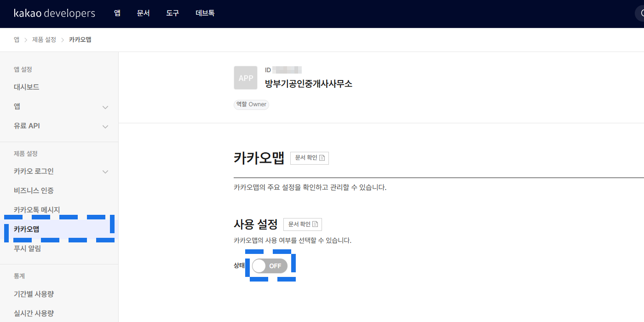The height and width of the screenshot is (322, 644).
Task: Open the 문서 top menu
Action: pos(143,13)
